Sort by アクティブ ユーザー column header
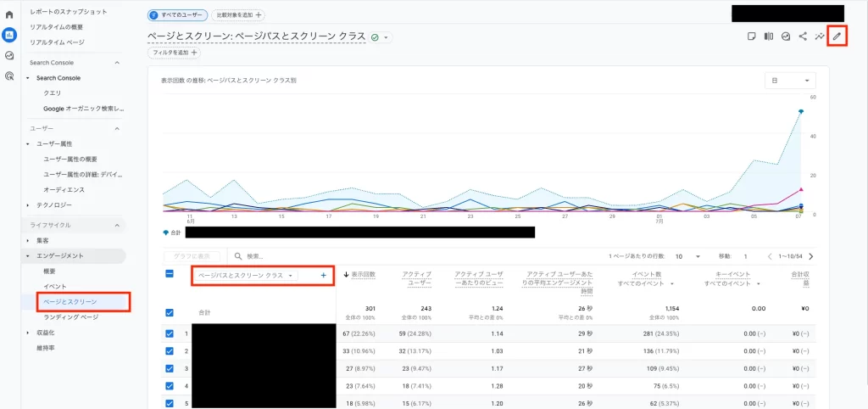 [416, 278]
